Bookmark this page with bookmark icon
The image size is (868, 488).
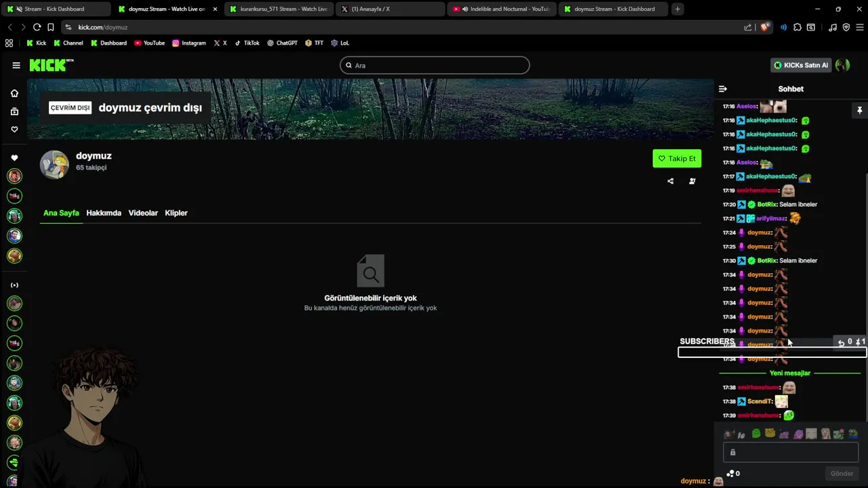coord(50,27)
